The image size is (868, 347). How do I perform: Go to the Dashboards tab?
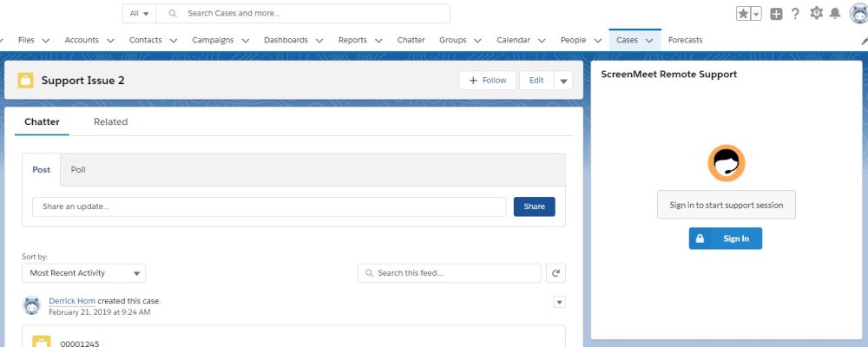click(286, 40)
